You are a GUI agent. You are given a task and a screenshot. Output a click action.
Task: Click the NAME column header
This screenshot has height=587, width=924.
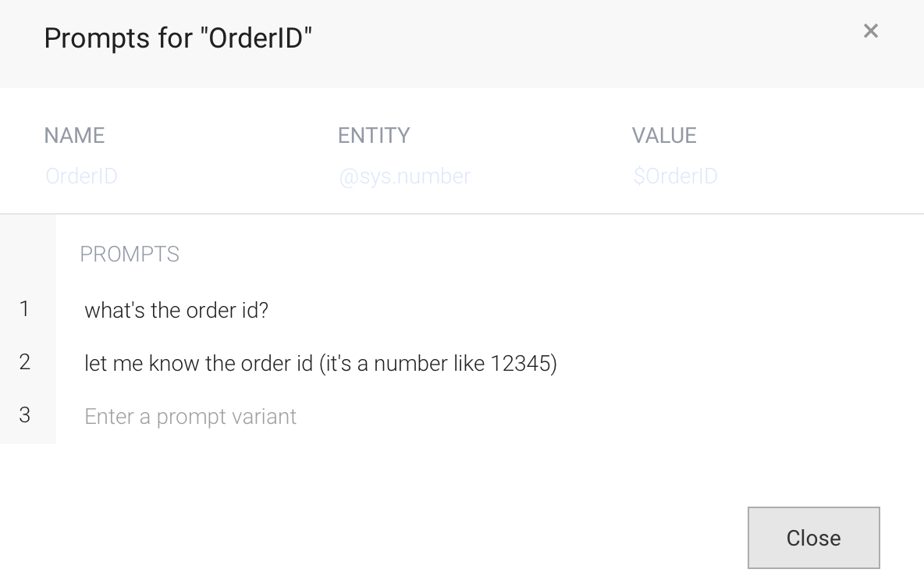click(74, 136)
